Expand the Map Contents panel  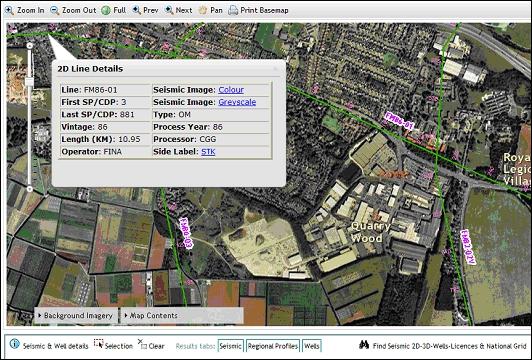[151, 316]
